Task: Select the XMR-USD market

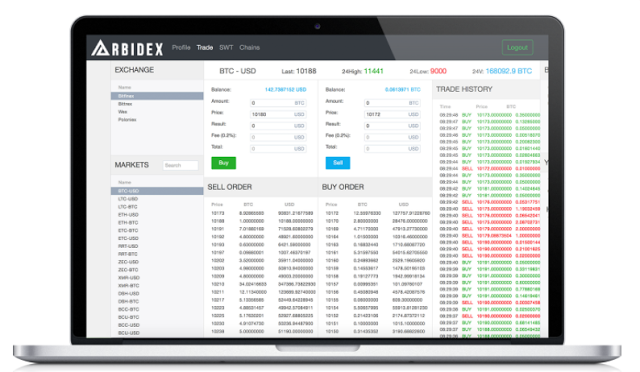Action: (157, 278)
